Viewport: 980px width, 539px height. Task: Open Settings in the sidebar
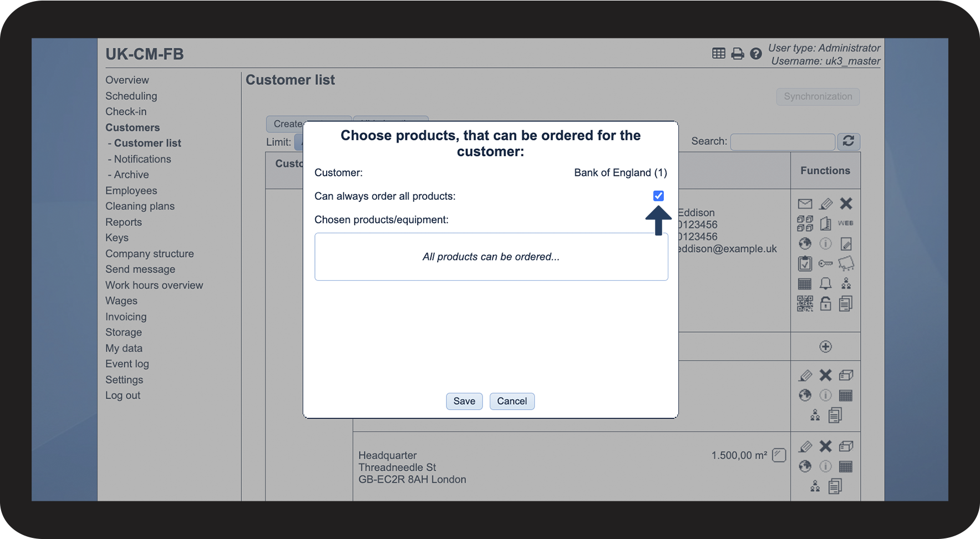[x=124, y=380]
